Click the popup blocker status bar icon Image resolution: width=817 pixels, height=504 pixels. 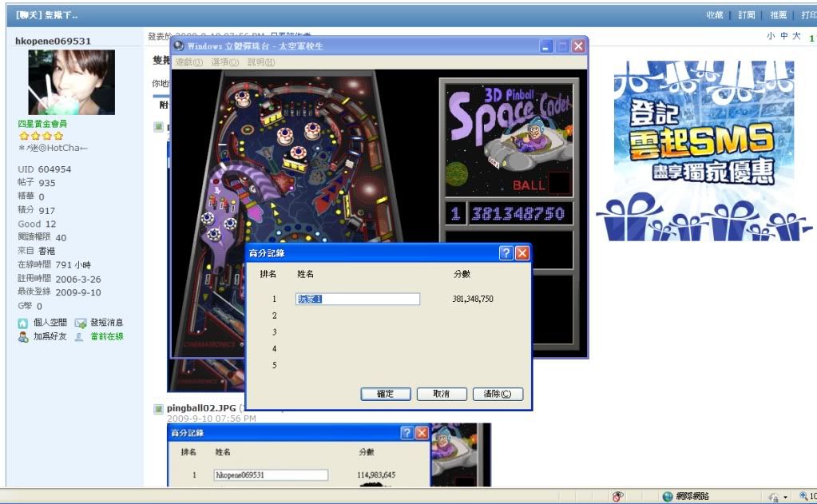[618, 496]
